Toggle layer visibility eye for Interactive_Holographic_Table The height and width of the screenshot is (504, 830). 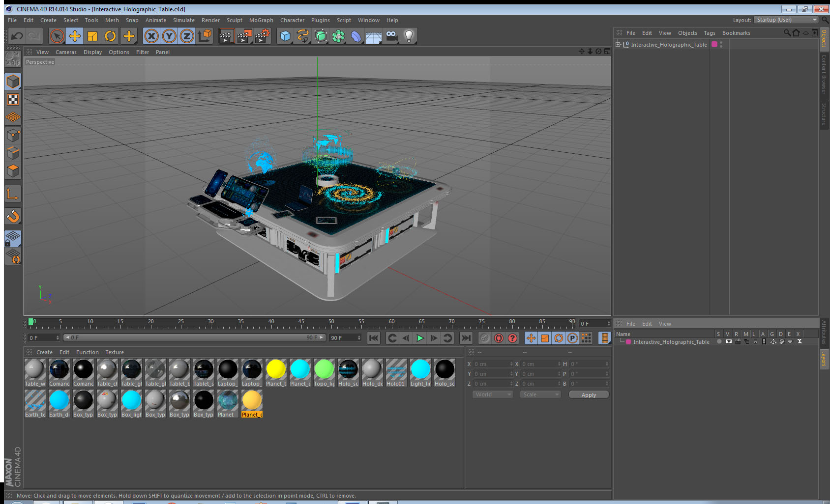click(728, 342)
